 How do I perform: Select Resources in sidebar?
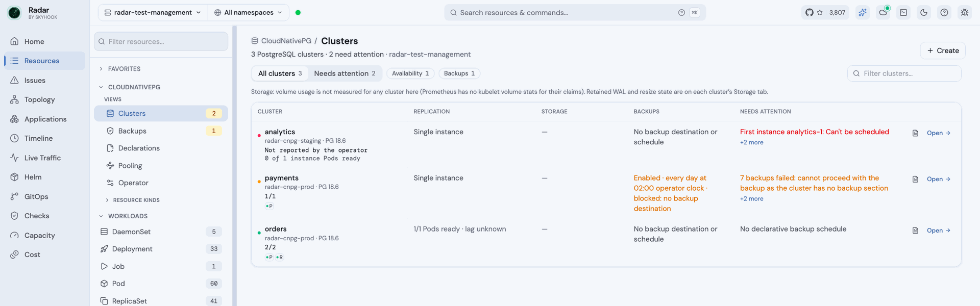tap(44, 61)
